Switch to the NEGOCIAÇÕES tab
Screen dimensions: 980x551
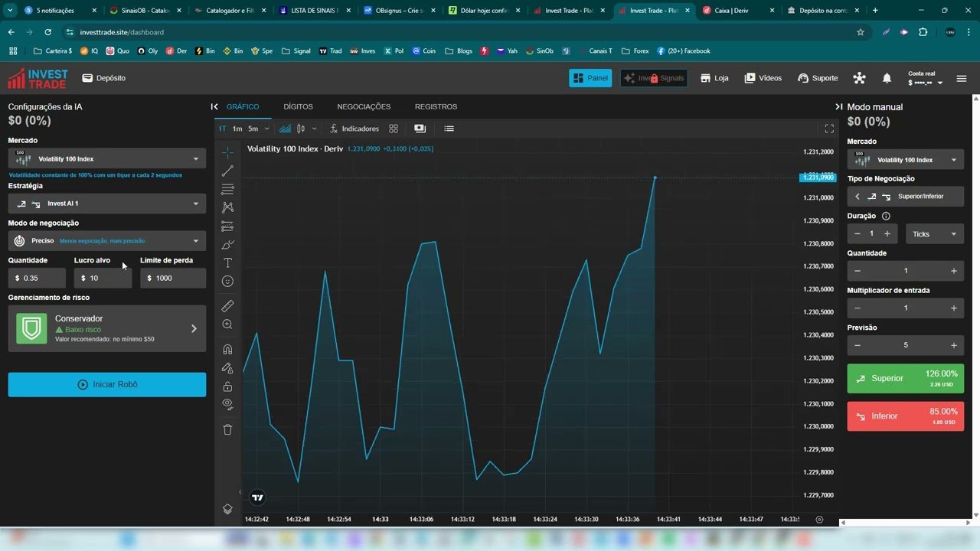364,106
